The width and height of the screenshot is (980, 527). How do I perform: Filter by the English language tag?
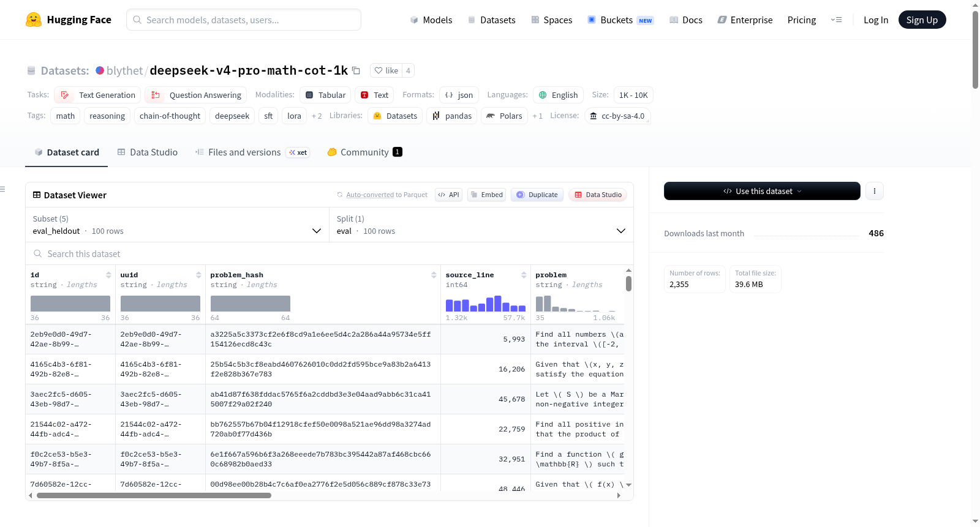tap(558, 95)
